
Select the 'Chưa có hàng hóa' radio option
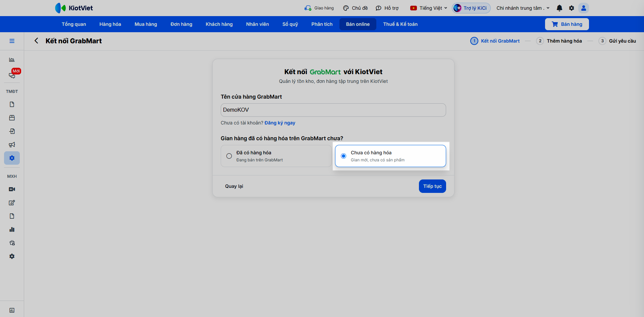pyautogui.click(x=390, y=156)
